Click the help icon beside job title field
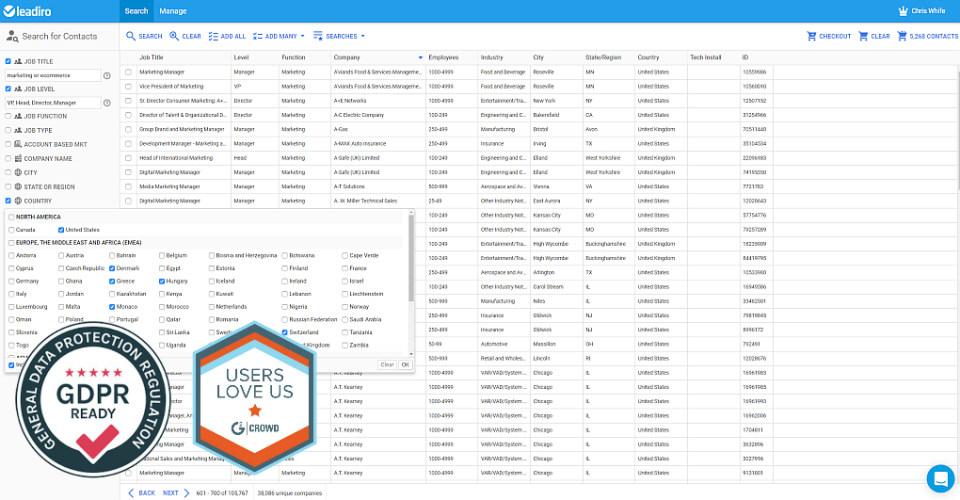The image size is (960, 500). pyautogui.click(x=106, y=75)
